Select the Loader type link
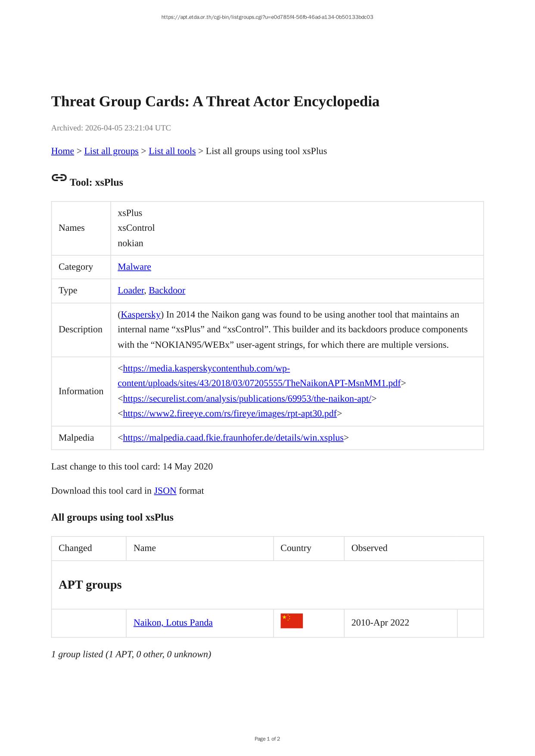The width and height of the screenshot is (535, 756). pos(131,291)
